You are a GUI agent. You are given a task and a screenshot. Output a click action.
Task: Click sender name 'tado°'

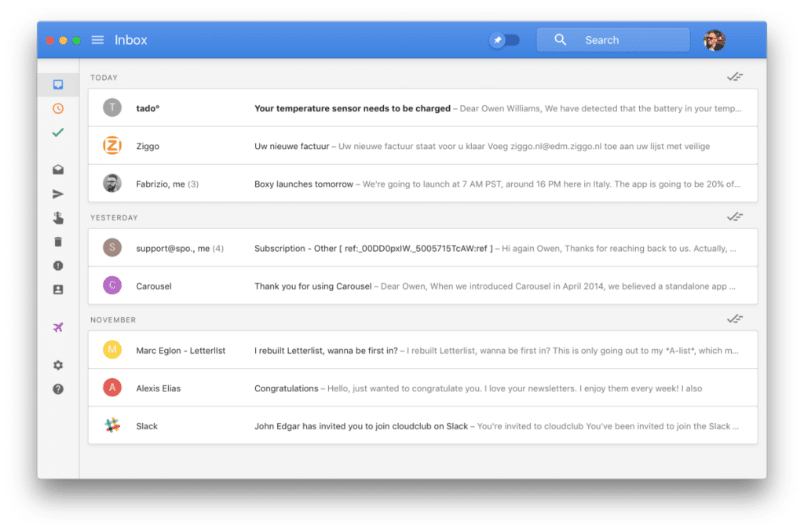[148, 108]
